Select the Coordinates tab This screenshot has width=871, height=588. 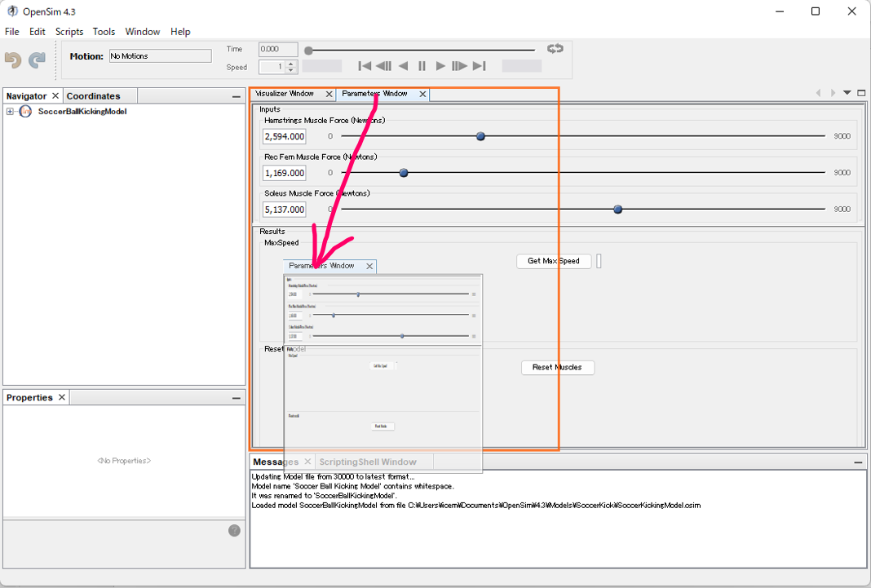[x=93, y=96]
